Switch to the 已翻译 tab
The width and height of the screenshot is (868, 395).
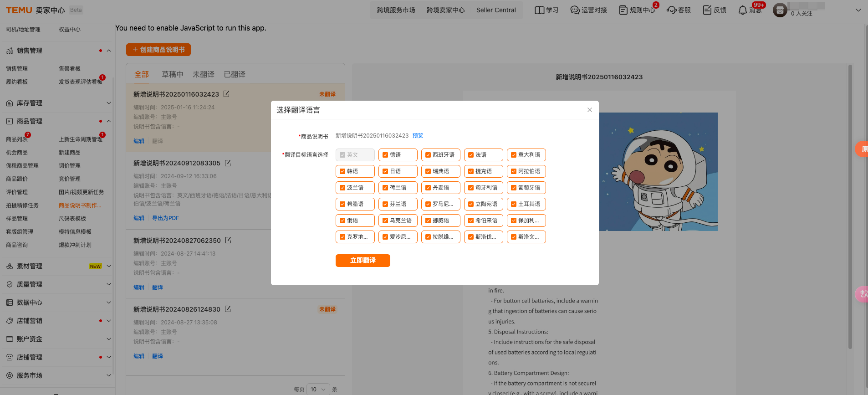pyautogui.click(x=235, y=74)
